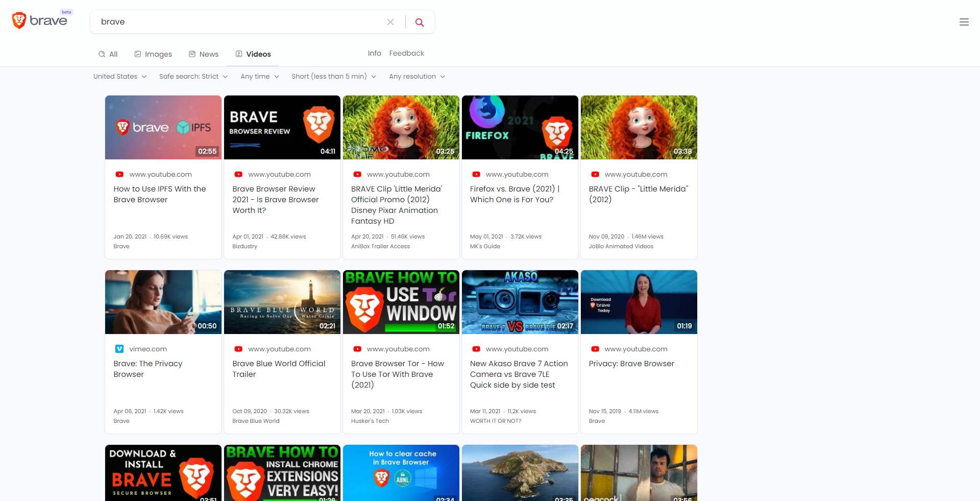Click the magnifying glass search button
Viewport: 980px width, 501px height.
click(420, 22)
